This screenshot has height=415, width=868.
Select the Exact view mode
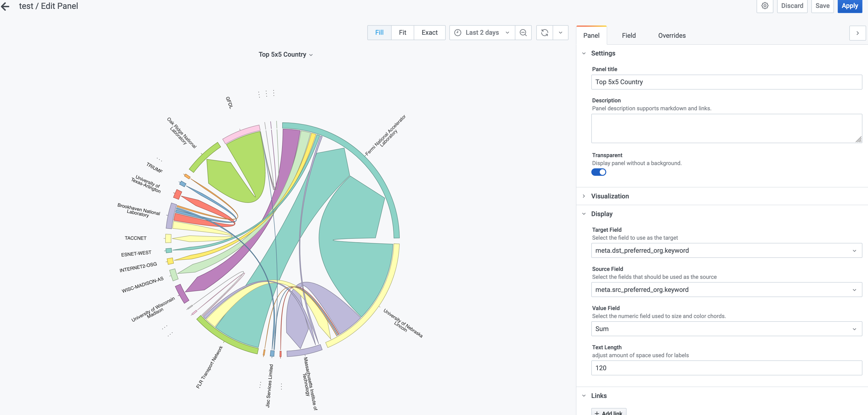pyautogui.click(x=429, y=33)
